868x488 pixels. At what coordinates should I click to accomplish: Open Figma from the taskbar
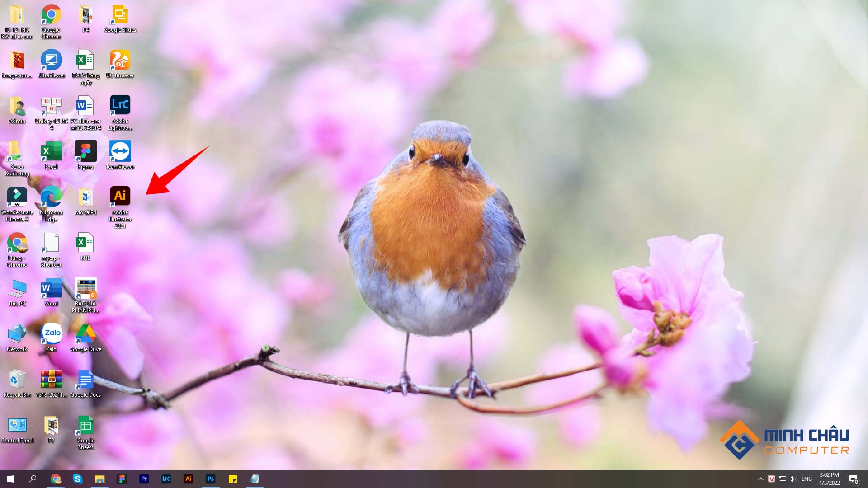click(122, 479)
